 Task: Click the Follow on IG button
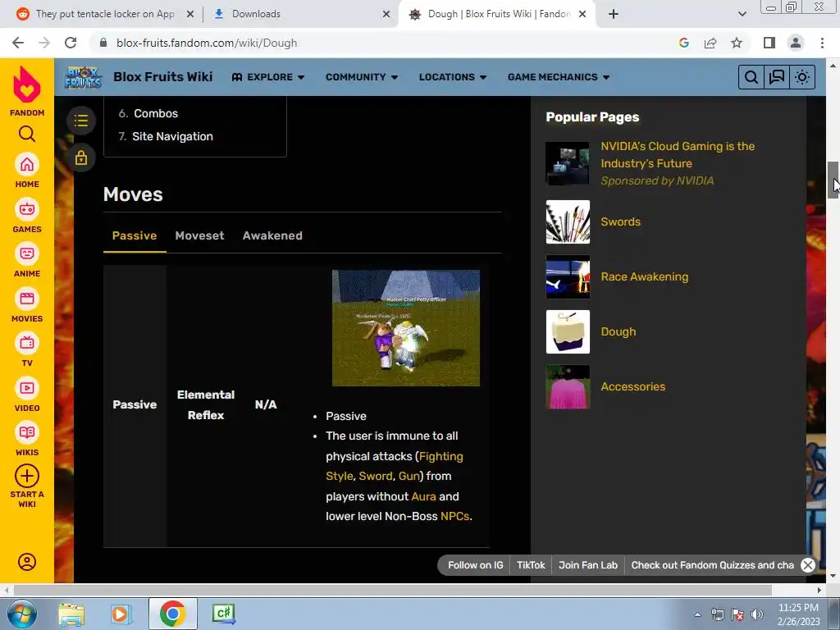475,565
